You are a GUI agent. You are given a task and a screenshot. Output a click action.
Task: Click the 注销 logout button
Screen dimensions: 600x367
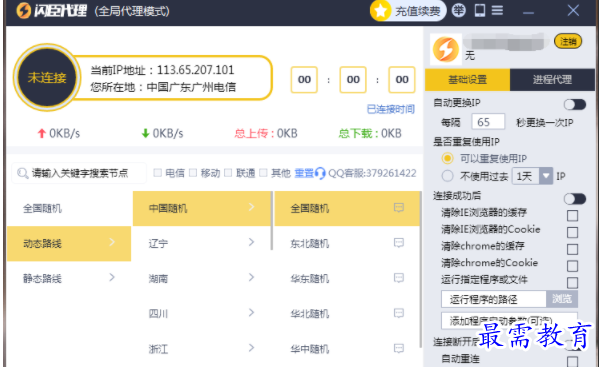pyautogui.click(x=568, y=41)
